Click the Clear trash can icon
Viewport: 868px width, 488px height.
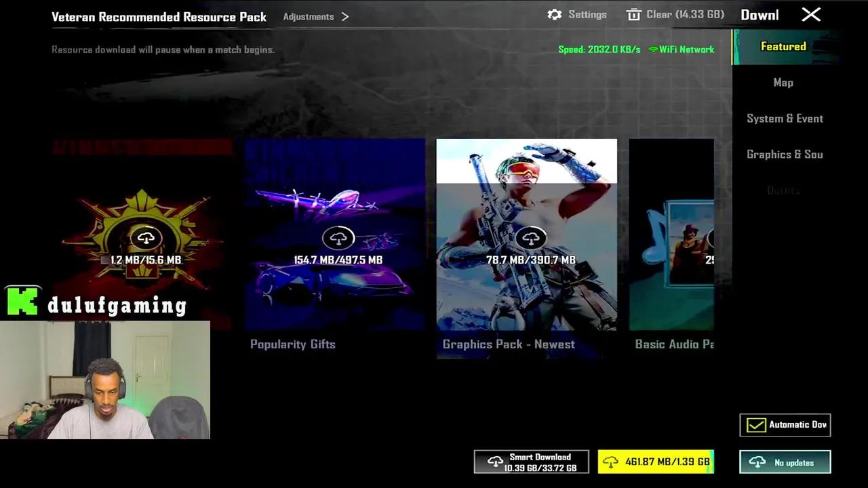pos(633,14)
